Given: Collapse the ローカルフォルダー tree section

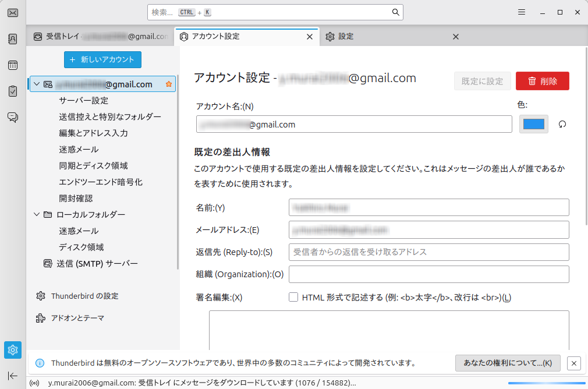Looking at the screenshot, I should [x=37, y=215].
